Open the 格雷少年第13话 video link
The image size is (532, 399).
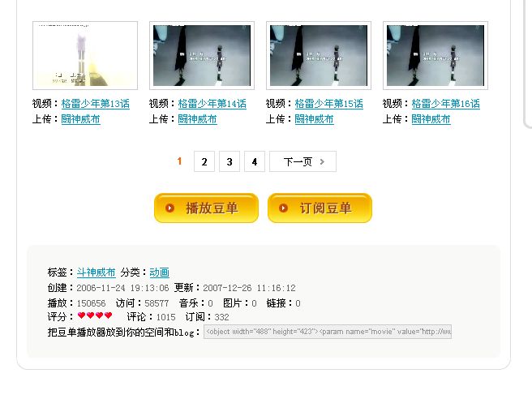click(x=96, y=104)
